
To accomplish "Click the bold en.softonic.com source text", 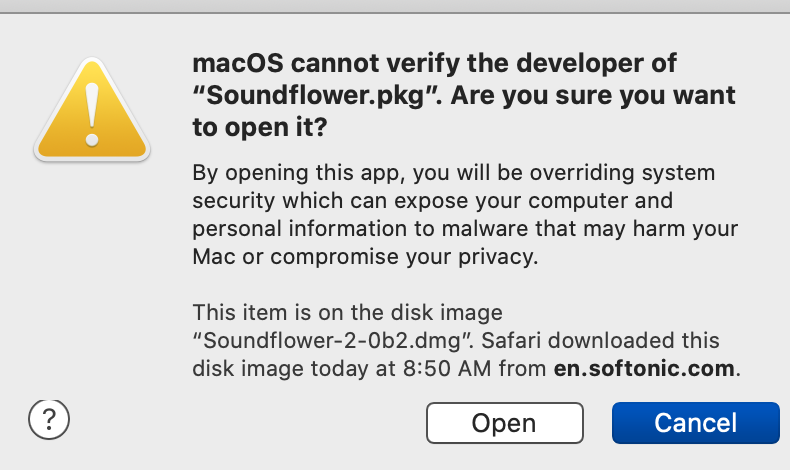I will [x=646, y=367].
